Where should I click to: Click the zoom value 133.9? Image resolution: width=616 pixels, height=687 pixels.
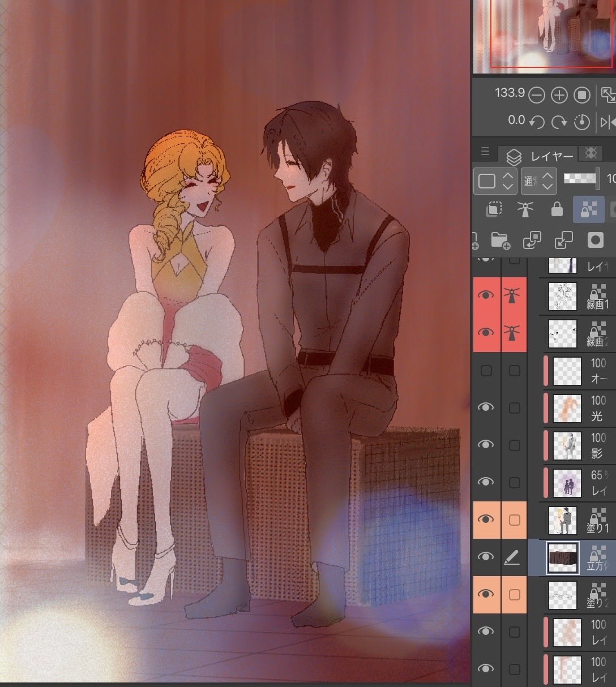[510, 93]
